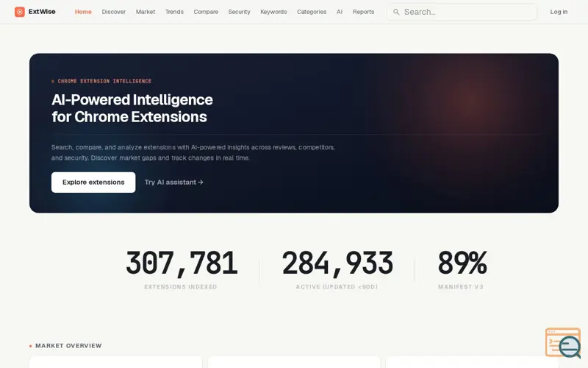
Task: Open the Keywords page
Action: [x=273, y=12]
